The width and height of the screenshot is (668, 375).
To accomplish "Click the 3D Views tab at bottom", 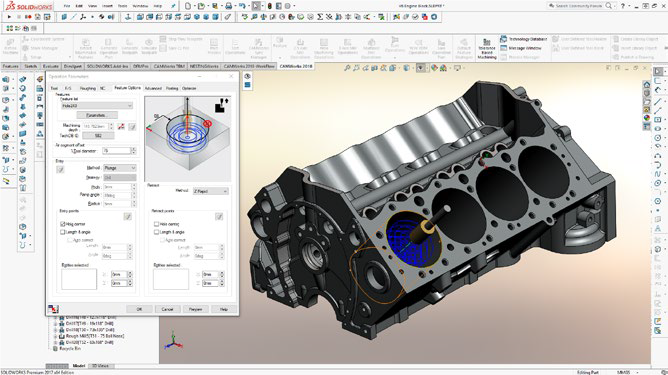I will (101, 366).
